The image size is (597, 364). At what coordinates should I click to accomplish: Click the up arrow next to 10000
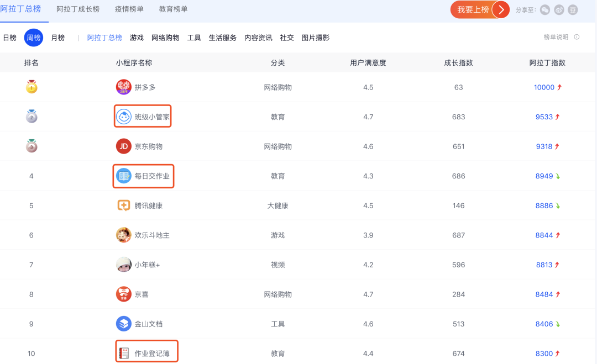tap(559, 87)
